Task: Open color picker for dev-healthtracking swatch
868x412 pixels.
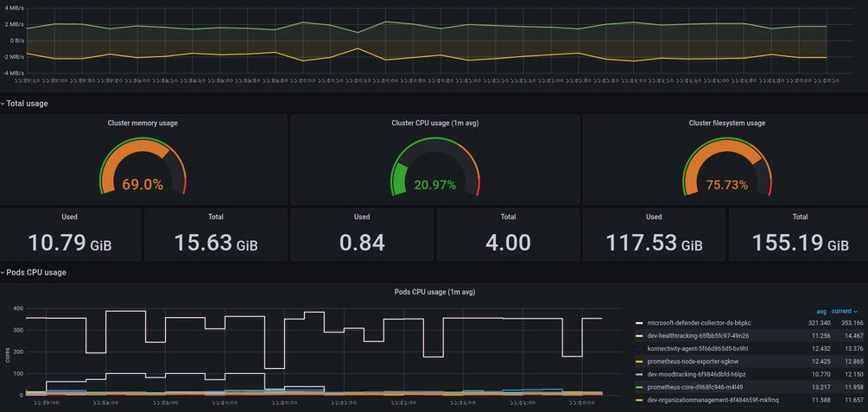Action: coord(639,336)
